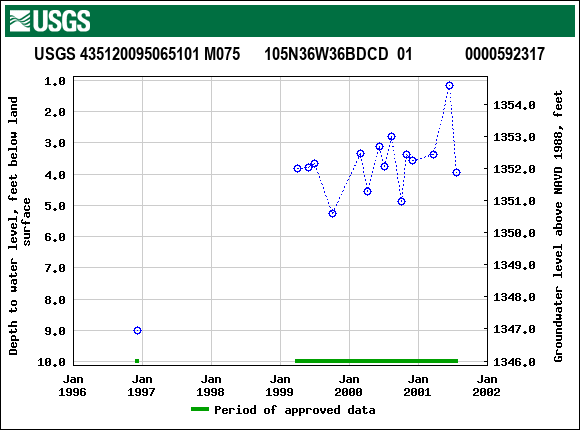Click the '1354.0' right axis tick label

pyautogui.click(x=514, y=105)
